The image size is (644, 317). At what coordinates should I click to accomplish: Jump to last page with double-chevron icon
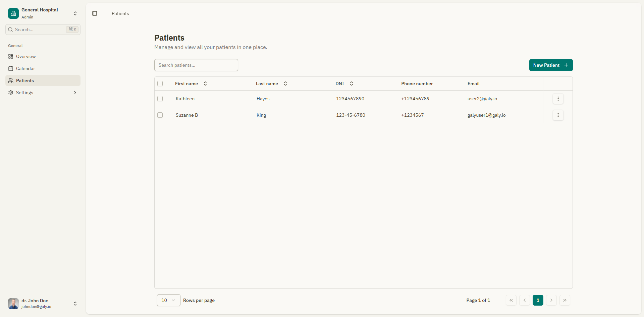[x=565, y=300]
